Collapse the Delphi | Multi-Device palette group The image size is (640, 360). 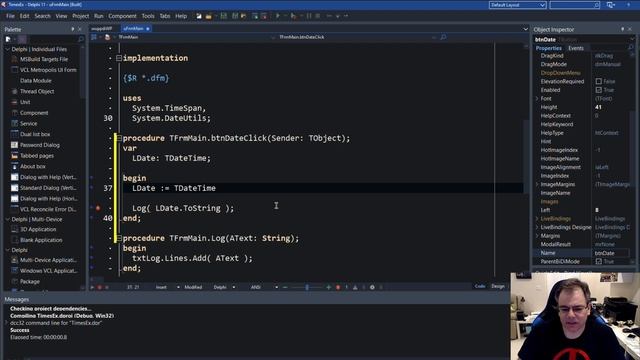[7, 220]
